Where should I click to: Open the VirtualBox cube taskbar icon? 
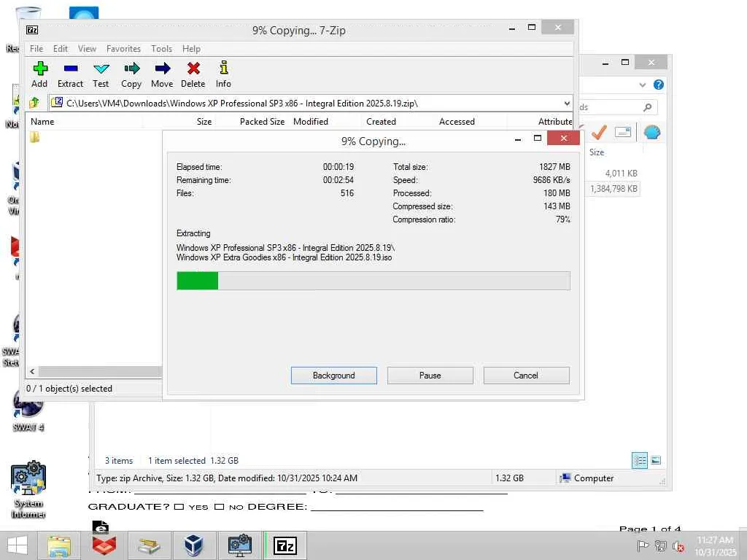pyautogui.click(x=194, y=545)
